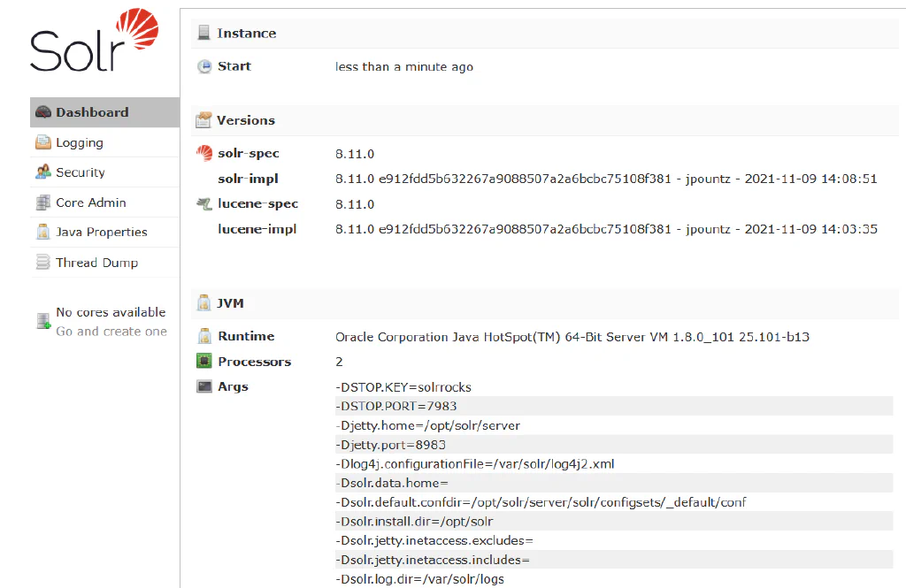Click the Runtime jar icon
Image resolution: width=906 pixels, height=588 pixels.
pyautogui.click(x=204, y=336)
